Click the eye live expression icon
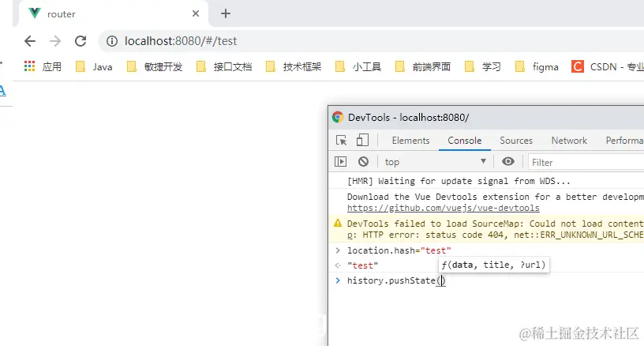The width and height of the screenshot is (644, 346). 508,161
